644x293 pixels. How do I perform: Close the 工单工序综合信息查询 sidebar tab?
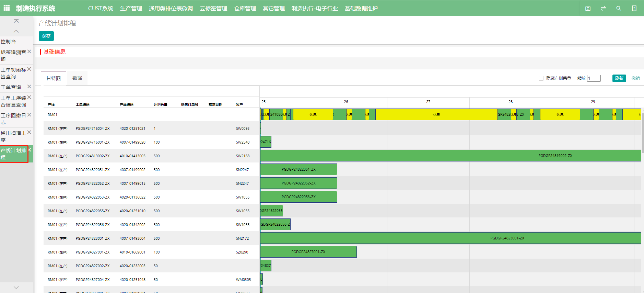[29, 97]
